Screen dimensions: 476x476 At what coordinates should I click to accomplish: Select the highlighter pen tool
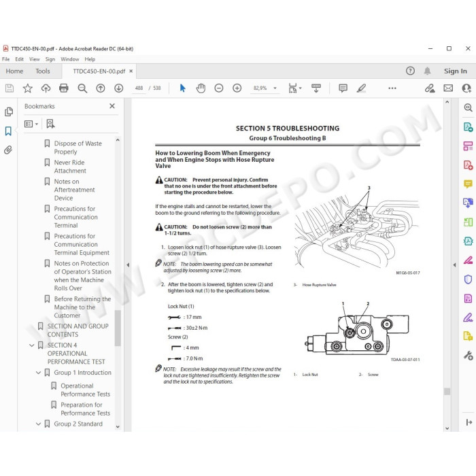coord(361,88)
